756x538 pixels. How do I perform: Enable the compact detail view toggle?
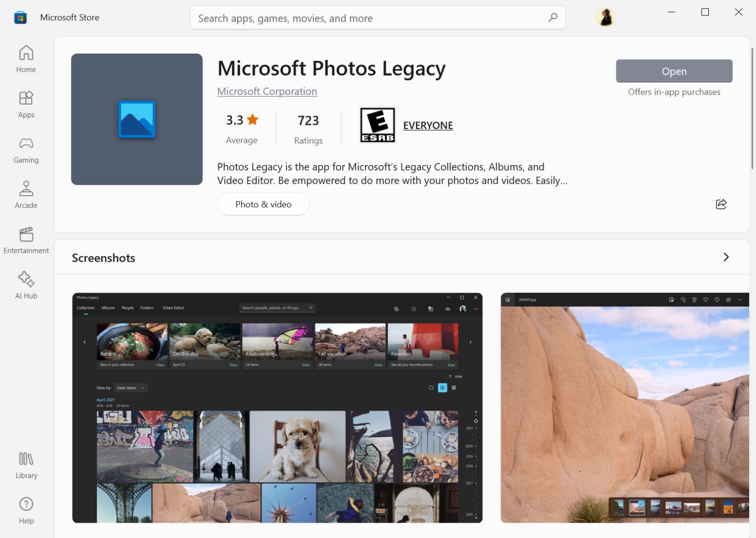(453, 388)
